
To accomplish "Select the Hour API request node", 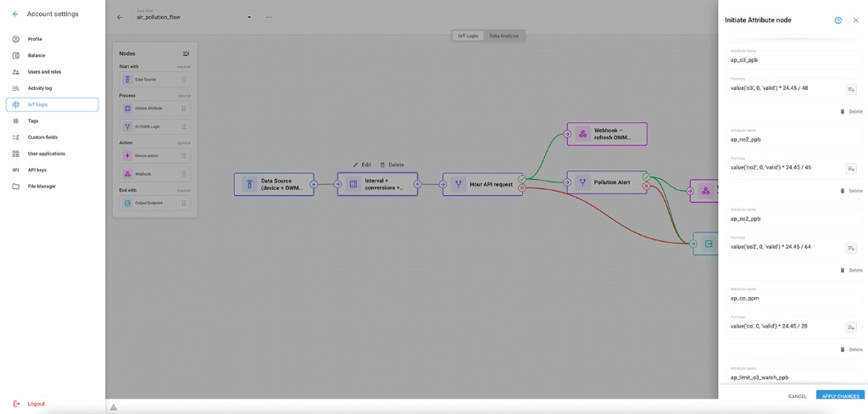I will point(482,184).
